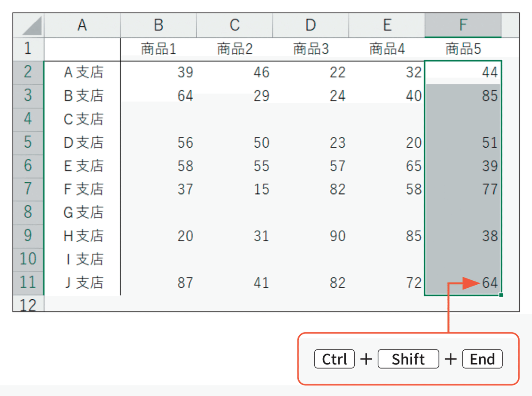The width and height of the screenshot is (532, 396).
Task: Select column A header
Action: 82,26
